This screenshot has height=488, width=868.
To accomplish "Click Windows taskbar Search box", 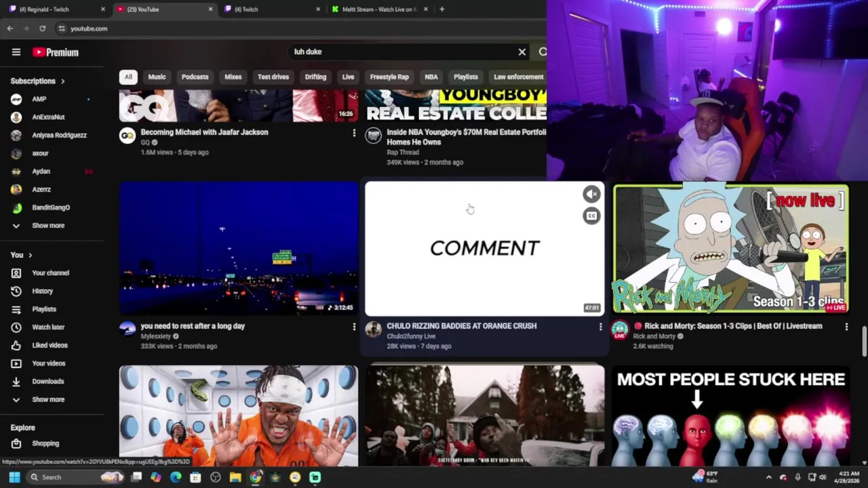I will pos(76,477).
